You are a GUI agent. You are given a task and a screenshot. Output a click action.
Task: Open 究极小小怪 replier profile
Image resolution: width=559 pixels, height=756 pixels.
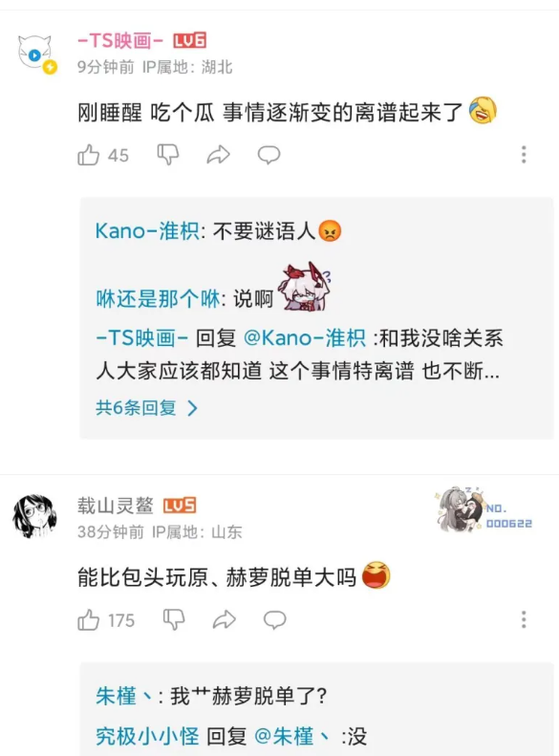(x=147, y=737)
